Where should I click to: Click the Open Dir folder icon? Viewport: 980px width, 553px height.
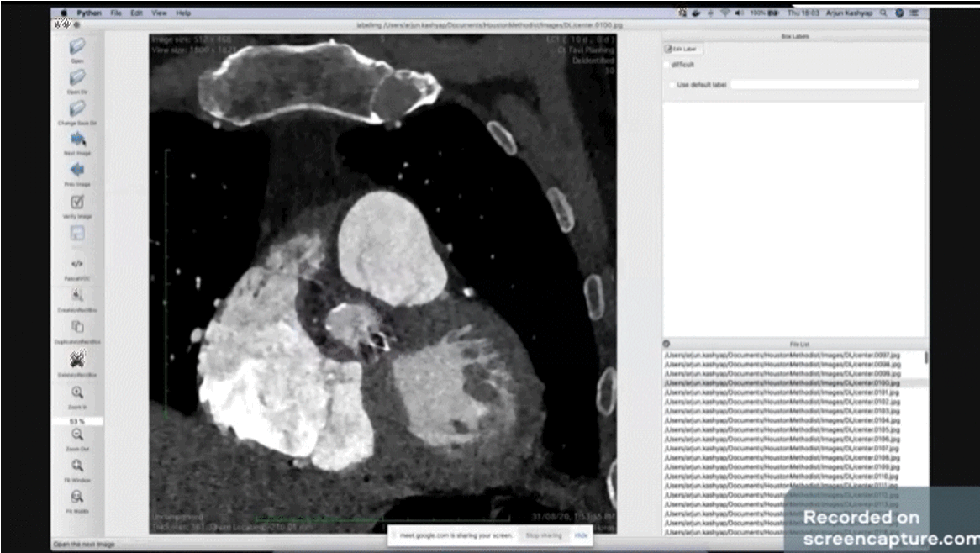(76, 76)
